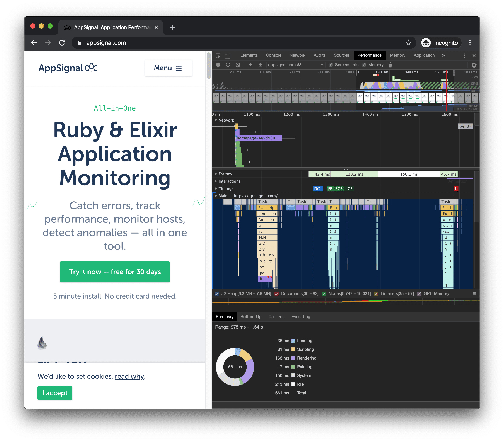The width and height of the screenshot is (504, 441).
Task: Close the DevTools panel
Action: [x=474, y=56]
